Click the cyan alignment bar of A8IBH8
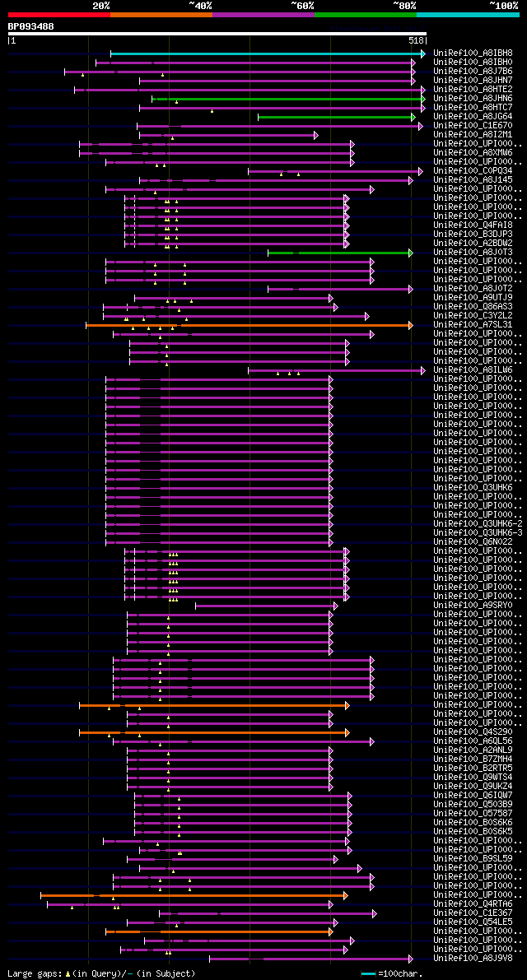The image size is (527, 980). pyautogui.click(x=268, y=53)
